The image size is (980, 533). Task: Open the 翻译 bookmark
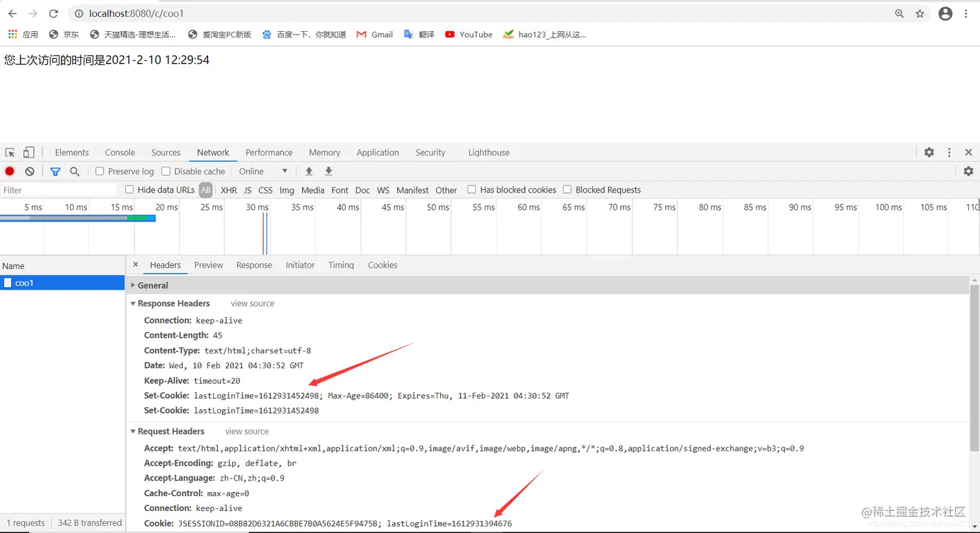[419, 34]
